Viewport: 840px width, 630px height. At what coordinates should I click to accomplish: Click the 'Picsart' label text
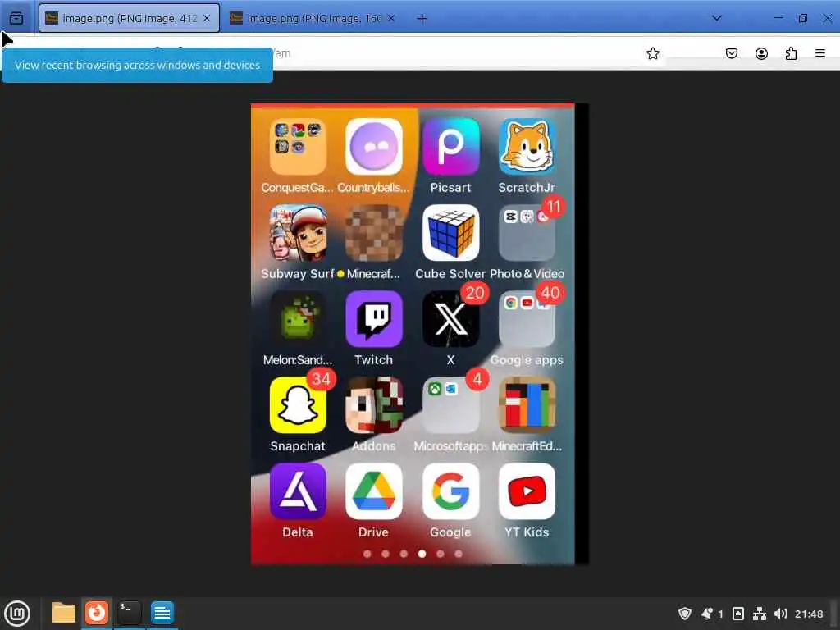click(450, 188)
